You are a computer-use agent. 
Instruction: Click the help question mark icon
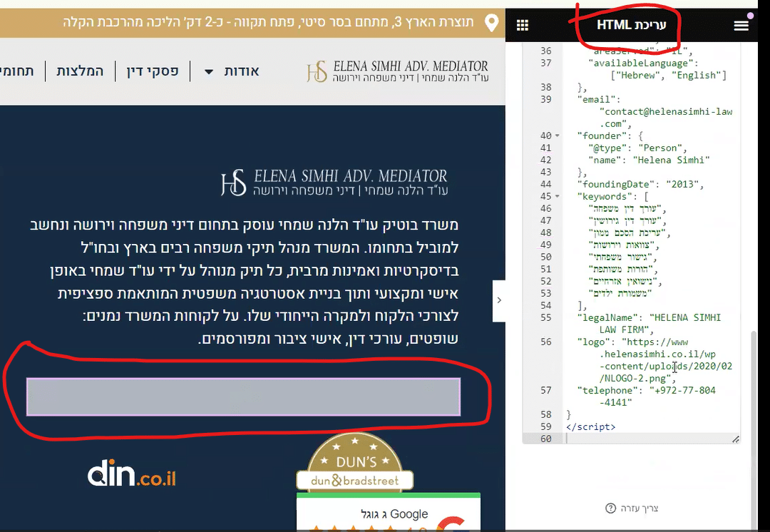[610, 508]
